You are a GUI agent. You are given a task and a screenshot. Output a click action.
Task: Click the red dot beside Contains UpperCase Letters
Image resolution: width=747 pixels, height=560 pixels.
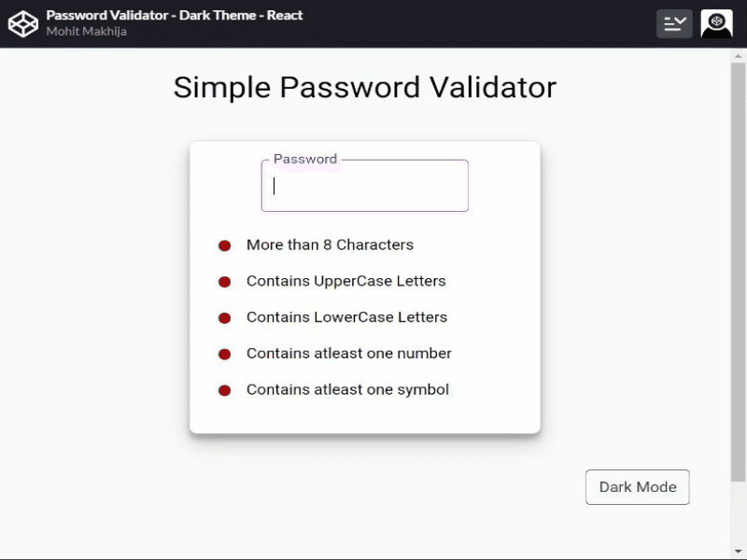(224, 282)
